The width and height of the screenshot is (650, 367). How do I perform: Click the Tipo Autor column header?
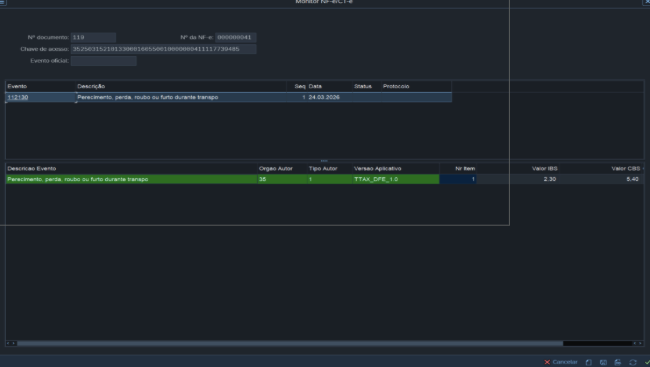pyautogui.click(x=330, y=168)
